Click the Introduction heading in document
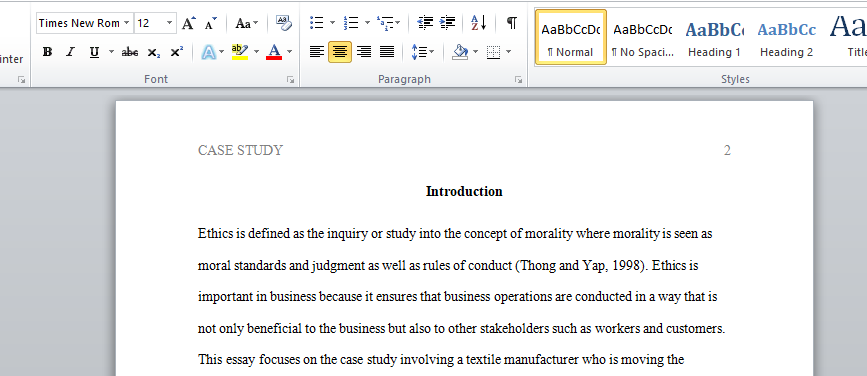The image size is (867, 376). (x=464, y=191)
